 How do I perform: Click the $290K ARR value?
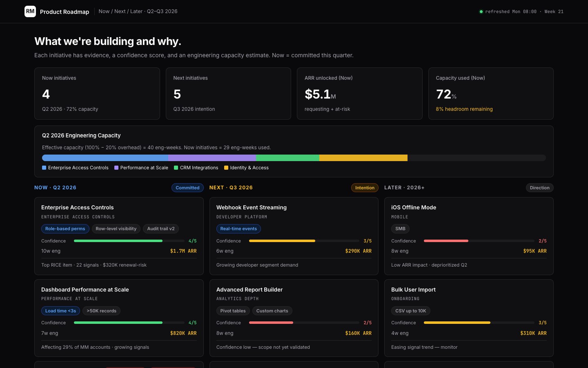click(359, 251)
